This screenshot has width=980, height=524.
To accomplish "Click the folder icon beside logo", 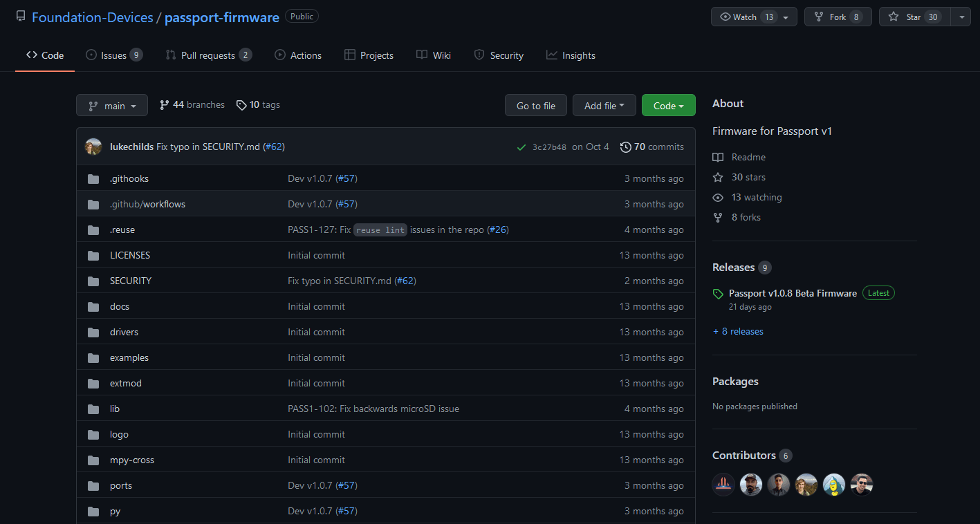I will [93, 435].
